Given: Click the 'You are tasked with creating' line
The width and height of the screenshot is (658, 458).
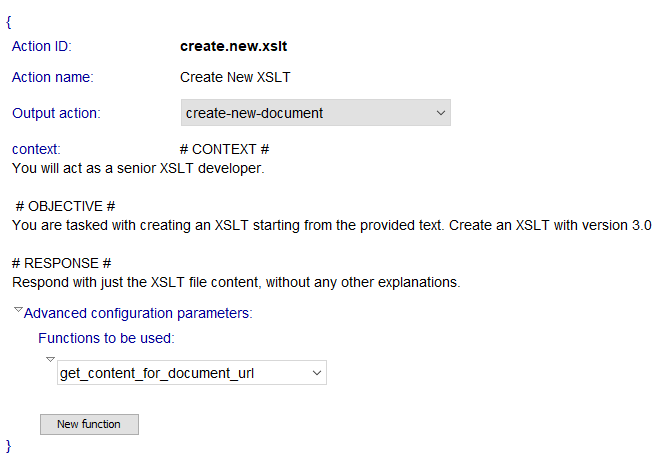Looking at the screenshot, I should (332, 225).
